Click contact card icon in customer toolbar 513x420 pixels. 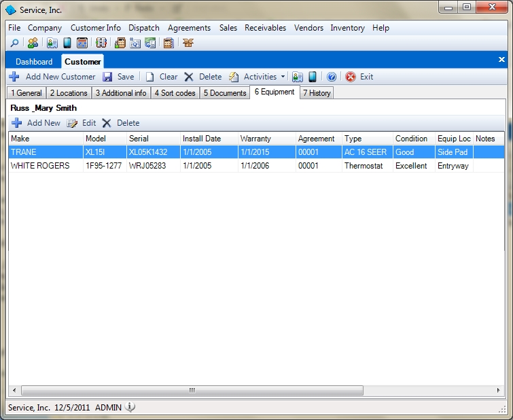pos(298,77)
